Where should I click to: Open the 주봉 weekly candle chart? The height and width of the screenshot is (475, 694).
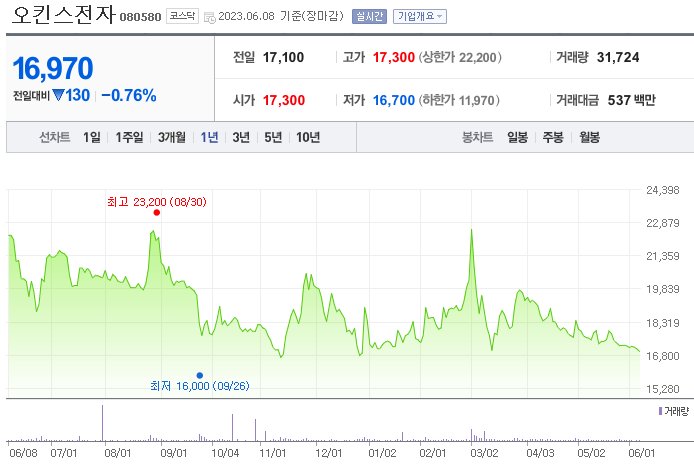553,137
